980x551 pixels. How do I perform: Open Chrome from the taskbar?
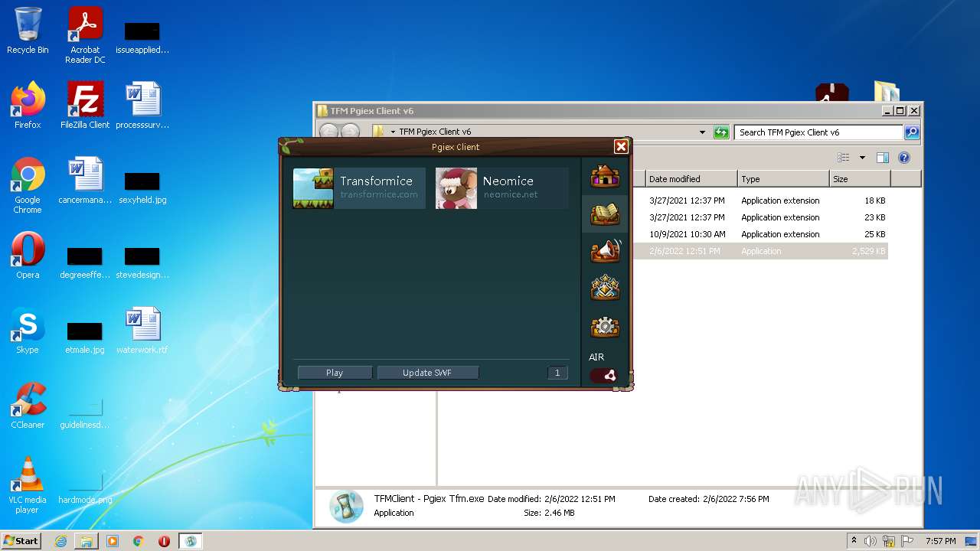click(139, 541)
